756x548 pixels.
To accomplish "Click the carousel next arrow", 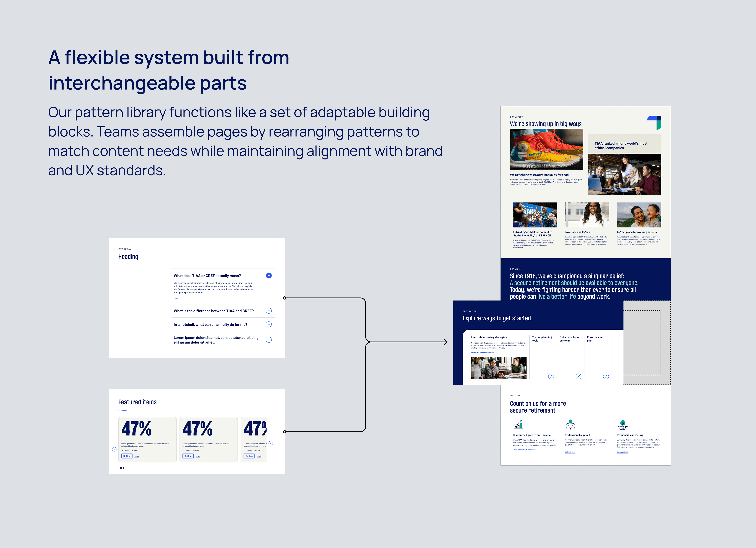I will click(x=271, y=443).
